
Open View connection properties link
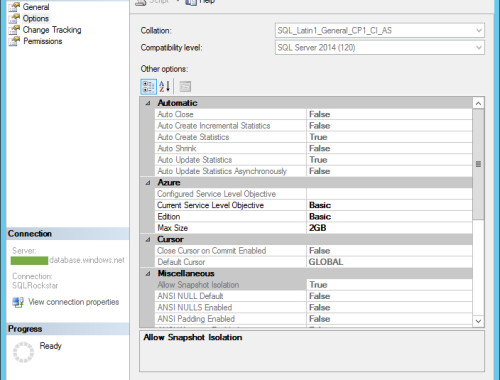pos(73,302)
